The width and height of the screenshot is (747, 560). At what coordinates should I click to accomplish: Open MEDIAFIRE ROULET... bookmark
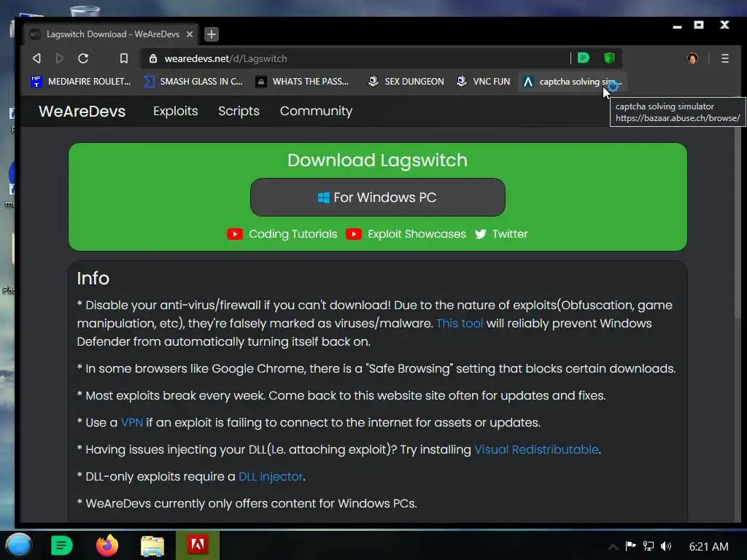[80, 82]
